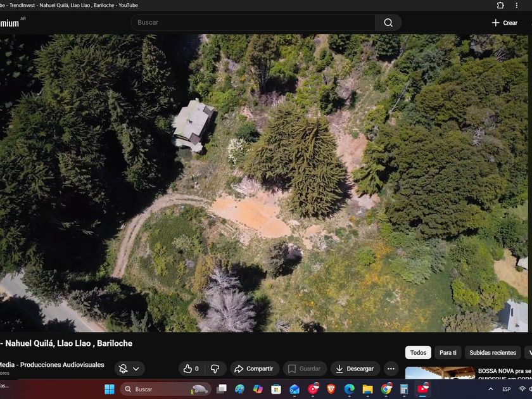
Task: Select the Para ti filter chip
Action: click(x=448, y=353)
